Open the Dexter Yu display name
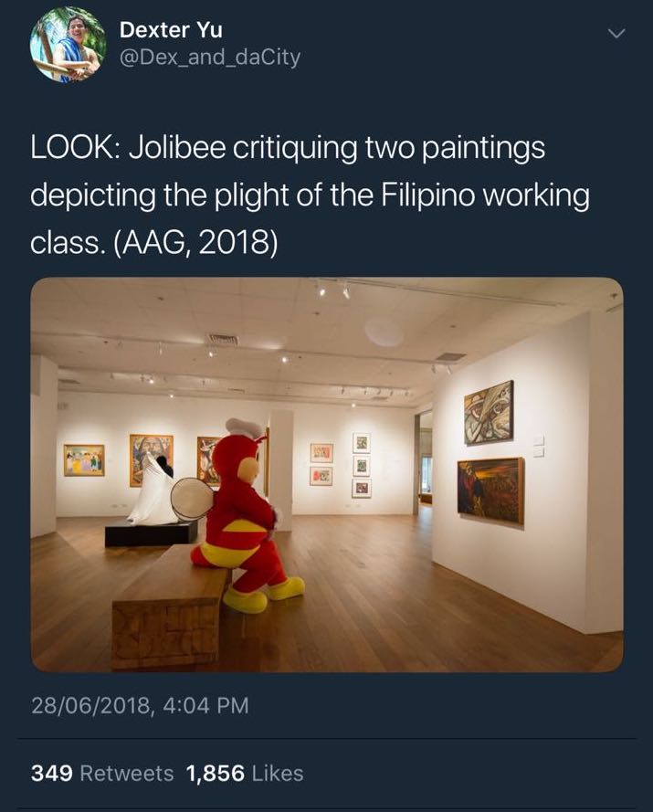Image resolution: width=653 pixels, height=812 pixels. pos(171,30)
